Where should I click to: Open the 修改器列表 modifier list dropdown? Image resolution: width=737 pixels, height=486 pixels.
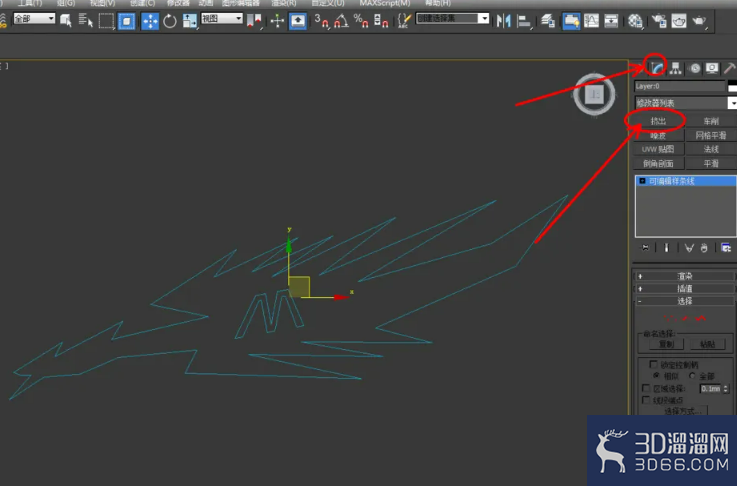click(685, 103)
